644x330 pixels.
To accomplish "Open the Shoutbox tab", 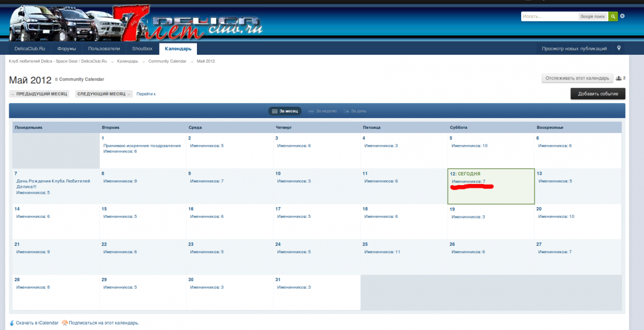I will (142, 49).
